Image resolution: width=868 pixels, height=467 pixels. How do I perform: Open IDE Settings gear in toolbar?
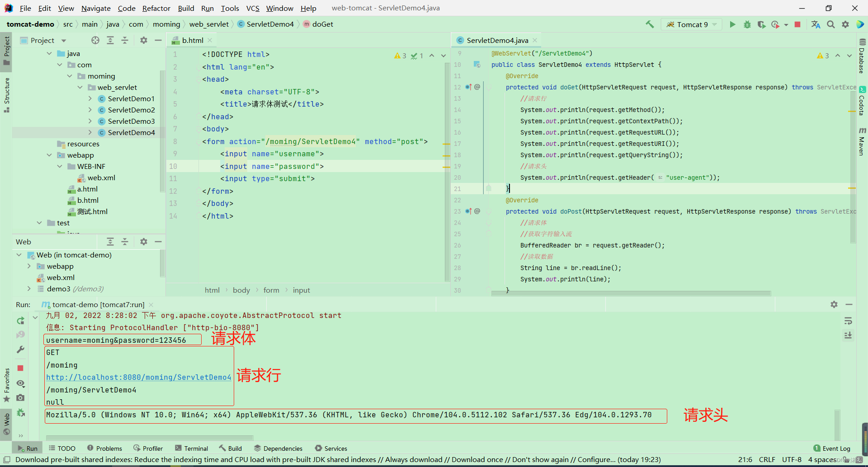[845, 24]
